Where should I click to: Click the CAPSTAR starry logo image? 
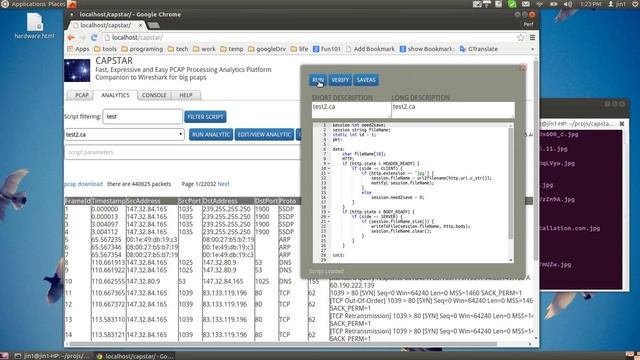[77, 70]
